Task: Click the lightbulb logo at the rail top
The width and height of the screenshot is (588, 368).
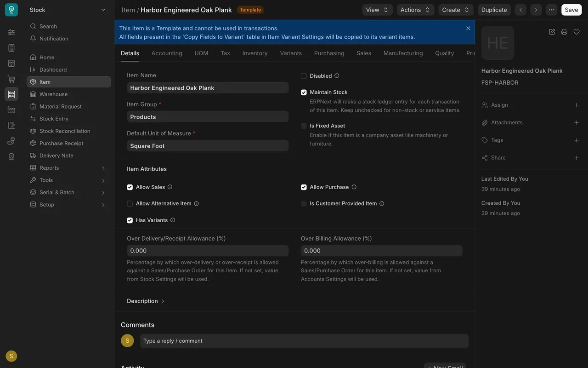Action: click(x=11, y=10)
